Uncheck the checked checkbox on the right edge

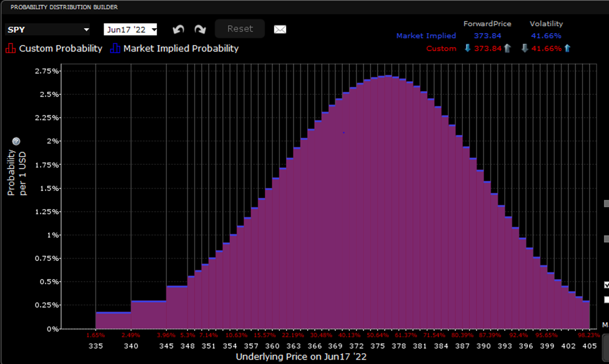606,283
